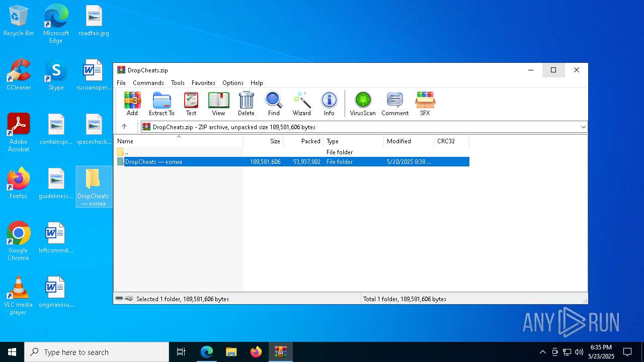Screen dimensions: 644x362
Task: Click the 'Total 1 folder' status bar text
Action: point(405,299)
